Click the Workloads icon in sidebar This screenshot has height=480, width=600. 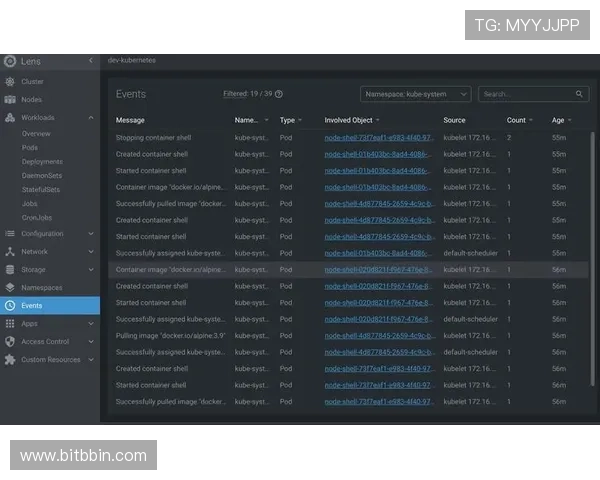[x=10, y=118]
